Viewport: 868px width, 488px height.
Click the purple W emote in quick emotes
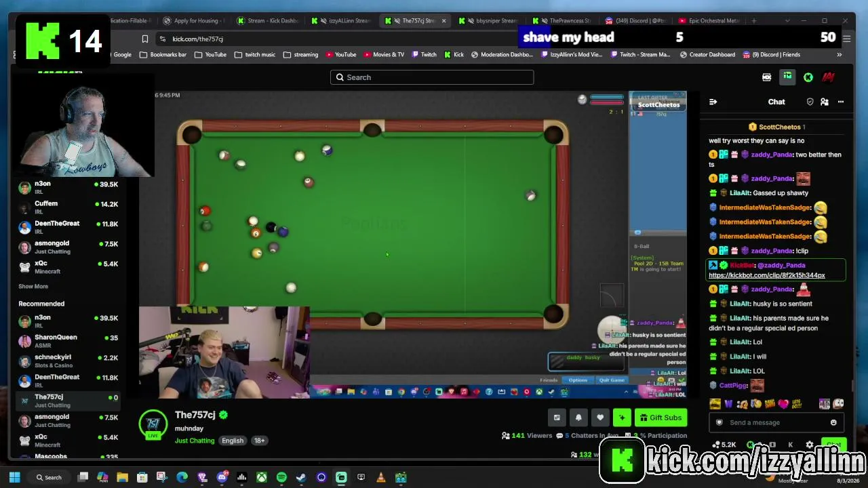[729, 404]
